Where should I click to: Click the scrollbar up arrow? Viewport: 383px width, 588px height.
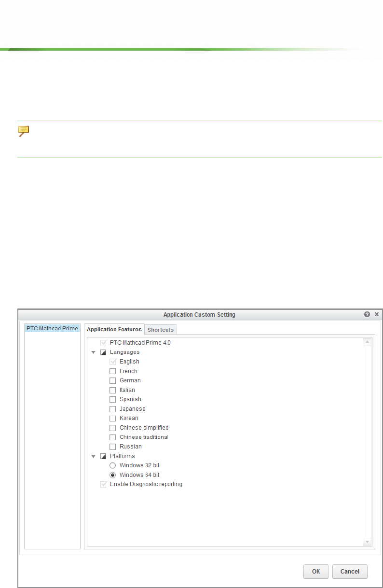tap(367, 342)
